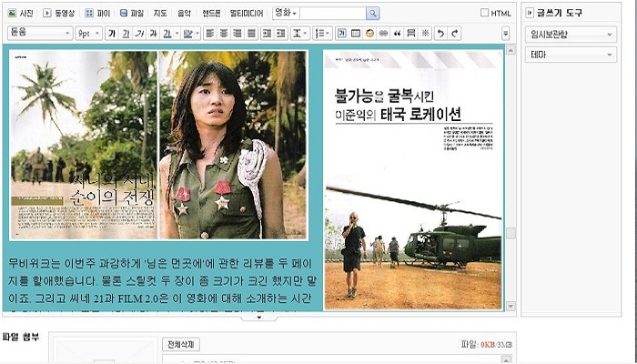Viewport: 637px width, 364px height.
Task: Redo the last edit
Action: [455, 34]
